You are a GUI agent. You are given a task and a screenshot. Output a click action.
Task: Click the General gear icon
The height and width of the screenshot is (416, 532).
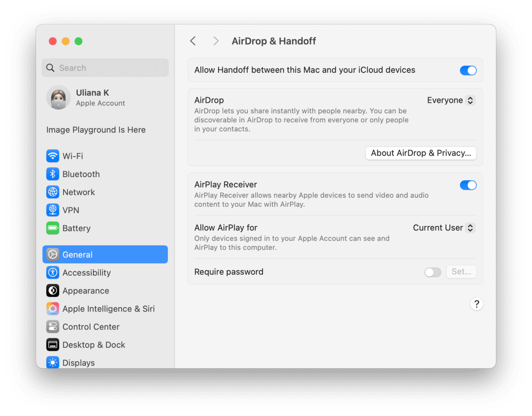tap(53, 254)
